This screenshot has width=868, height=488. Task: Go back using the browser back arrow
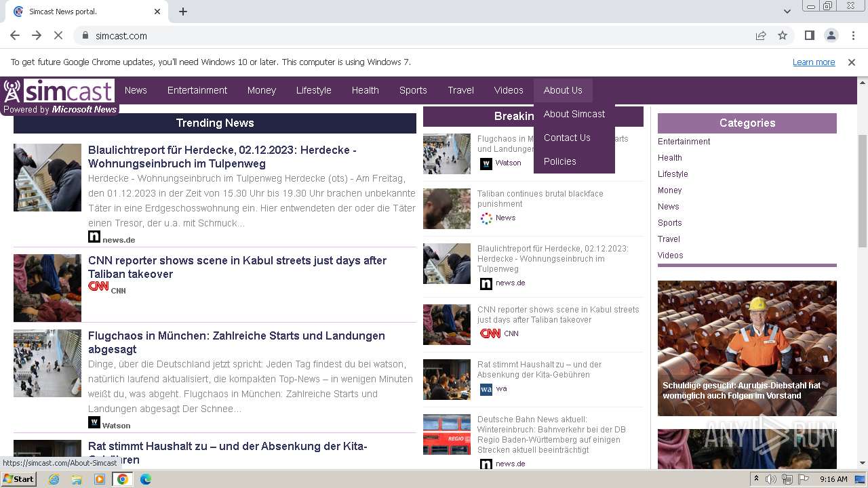coord(15,35)
